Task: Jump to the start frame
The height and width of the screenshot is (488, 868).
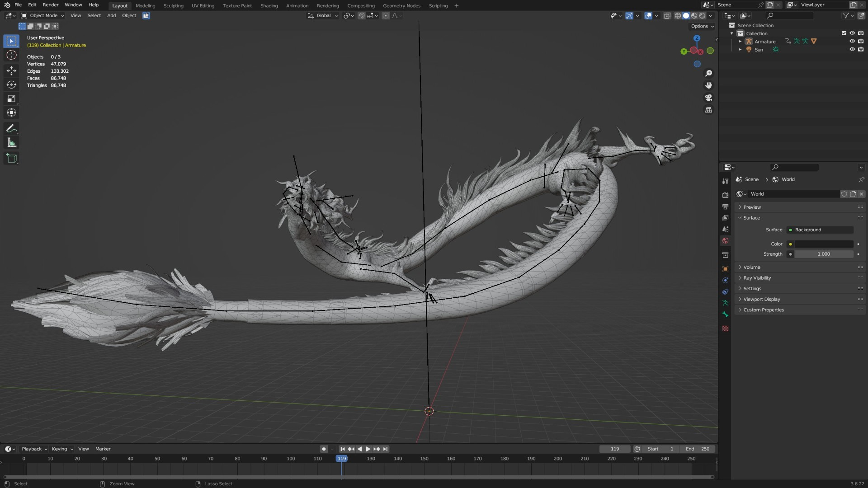Action: 342,449
